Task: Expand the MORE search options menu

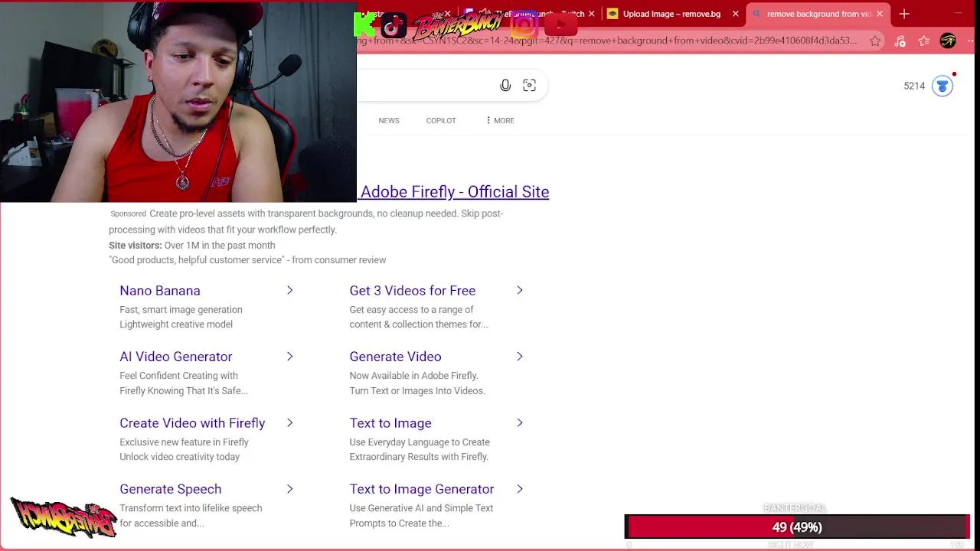Action: [499, 121]
